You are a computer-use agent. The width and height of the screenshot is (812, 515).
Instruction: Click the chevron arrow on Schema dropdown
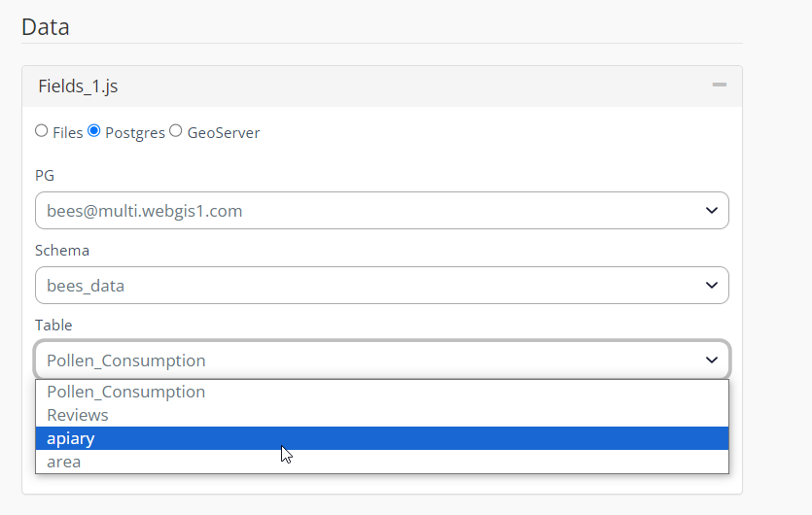[711, 286]
